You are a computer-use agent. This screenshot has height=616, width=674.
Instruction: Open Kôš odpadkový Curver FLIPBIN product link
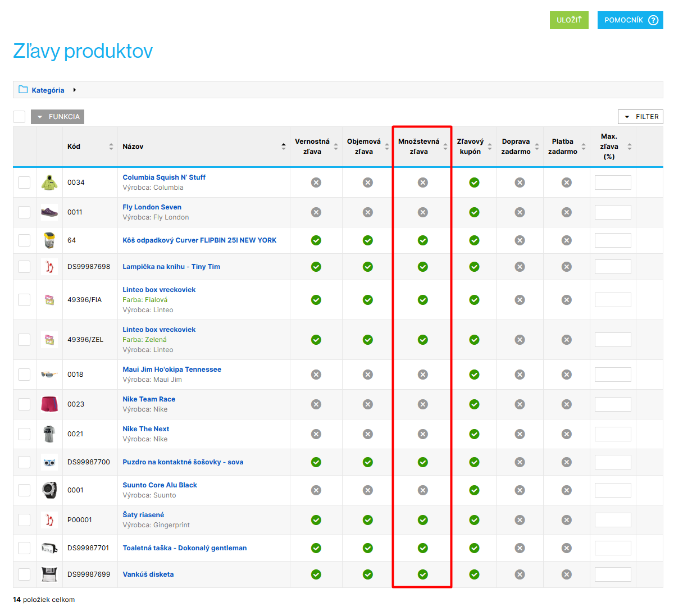199,240
